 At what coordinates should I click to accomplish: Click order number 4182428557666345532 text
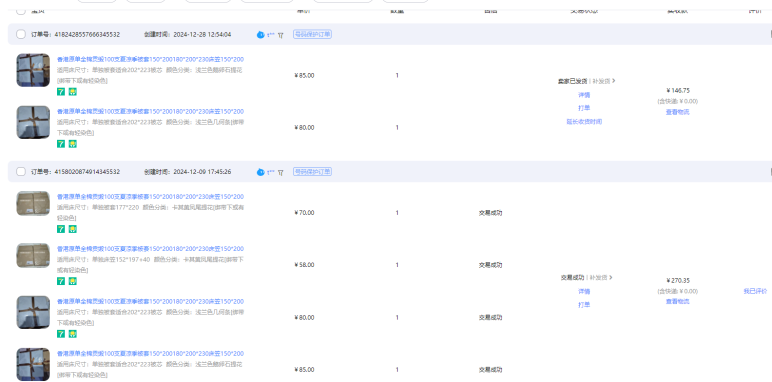[87, 34]
